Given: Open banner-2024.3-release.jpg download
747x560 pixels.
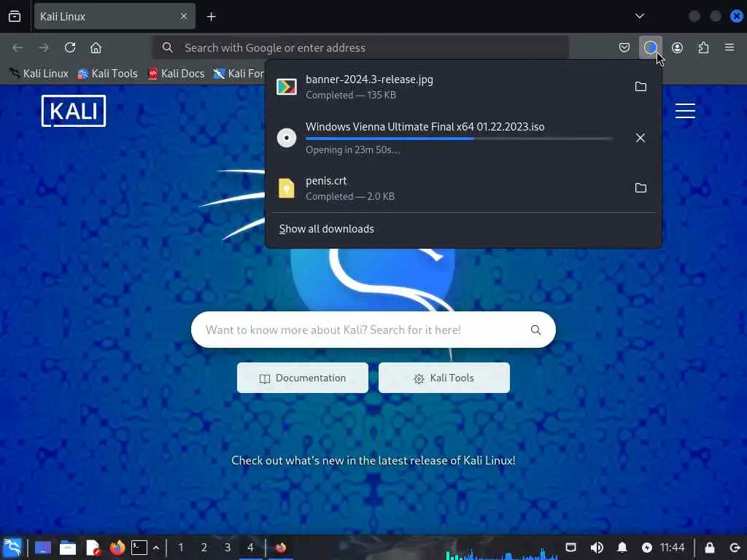Looking at the screenshot, I should (448, 87).
